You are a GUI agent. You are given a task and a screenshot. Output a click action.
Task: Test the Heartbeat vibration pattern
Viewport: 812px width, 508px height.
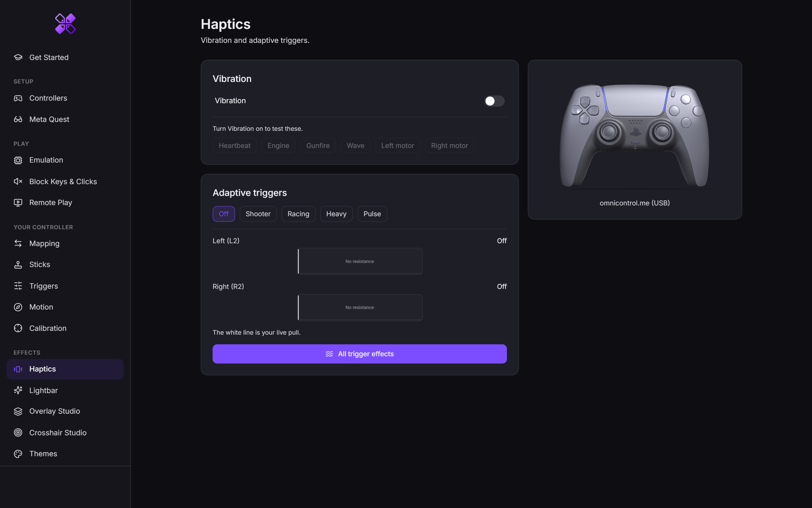click(x=234, y=145)
